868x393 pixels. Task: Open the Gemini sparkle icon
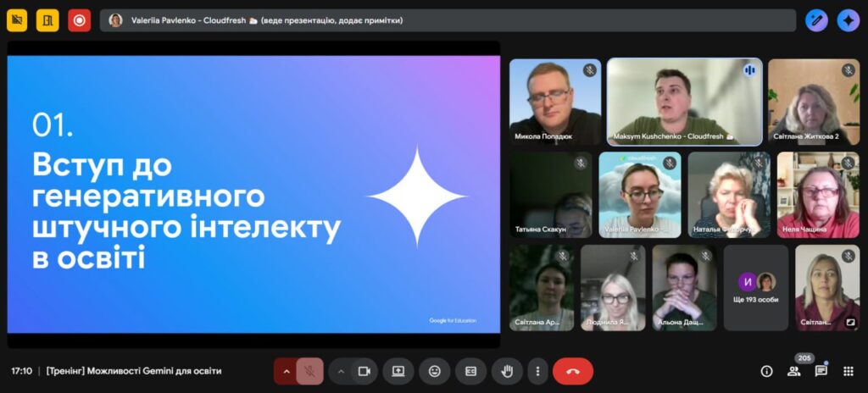coord(848,20)
